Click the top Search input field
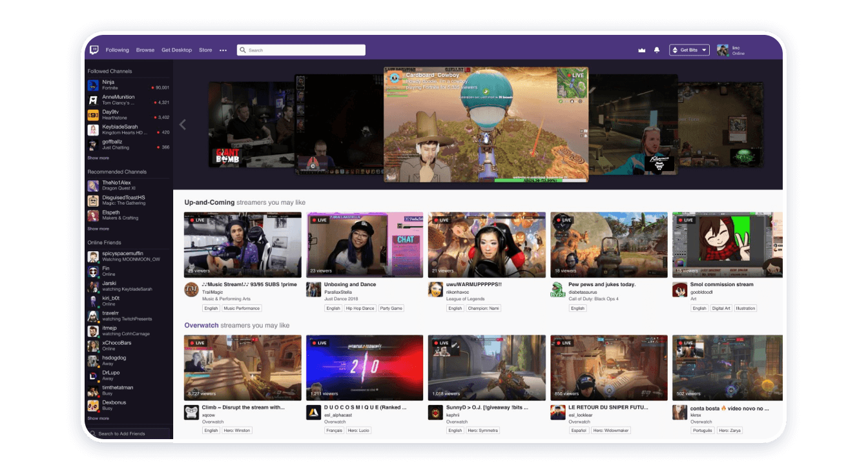This screenshot has width=868, height=474. click(x=301, y=50)
